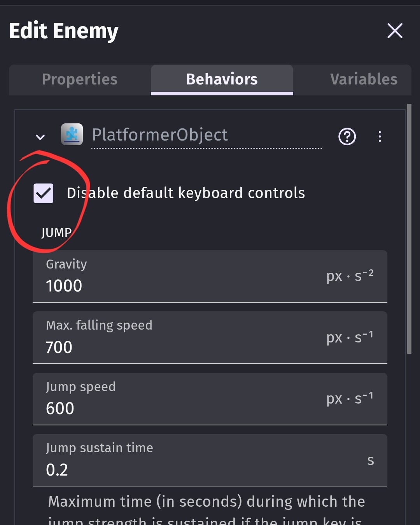This screenshot has width=420, height=525.
Task: Uncheck Disable default keyboard controls checkbox
Action: click(44, 193)
